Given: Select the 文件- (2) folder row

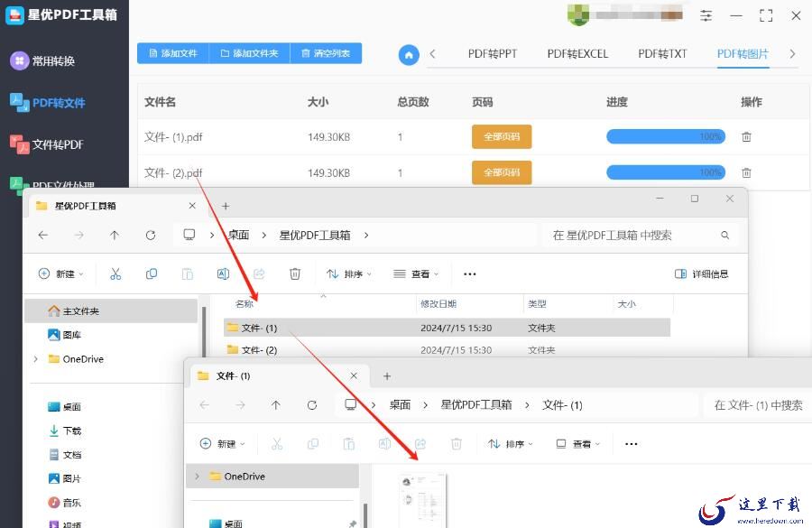Looking at the screenshot, I should pyautogui.click(x=447, y=350).
